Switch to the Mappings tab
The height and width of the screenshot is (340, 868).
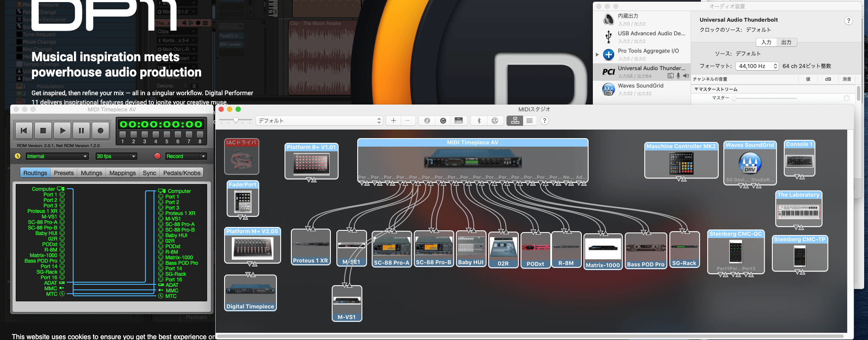(122, 173)
